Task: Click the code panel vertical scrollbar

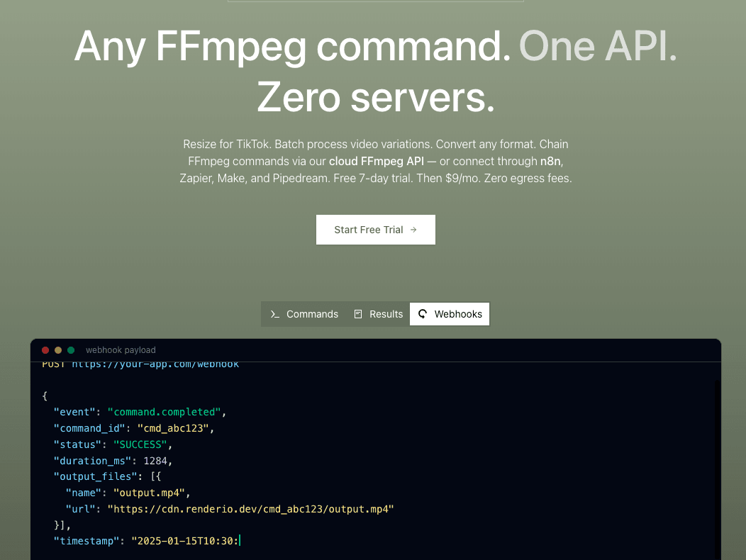Action: (718, 469)
